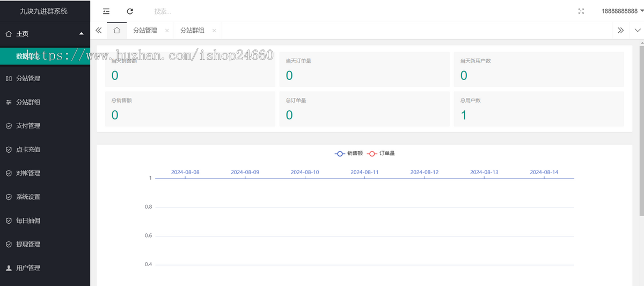Click the 系统设置 shield icon
The image size is (644, 286).
pos(9,197)
